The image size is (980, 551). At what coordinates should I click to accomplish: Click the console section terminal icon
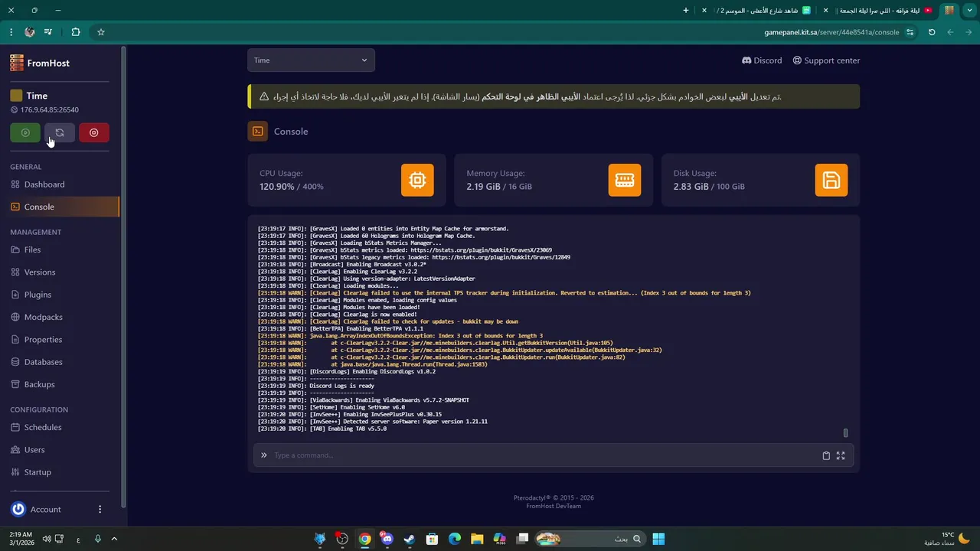click(x=258, y=131)
